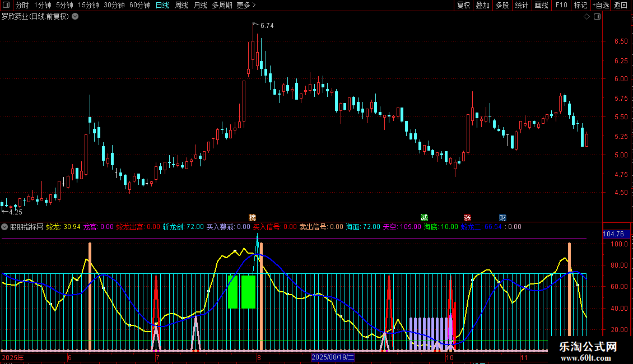Open the 画线 drawing tools

(x=541, y=5)
